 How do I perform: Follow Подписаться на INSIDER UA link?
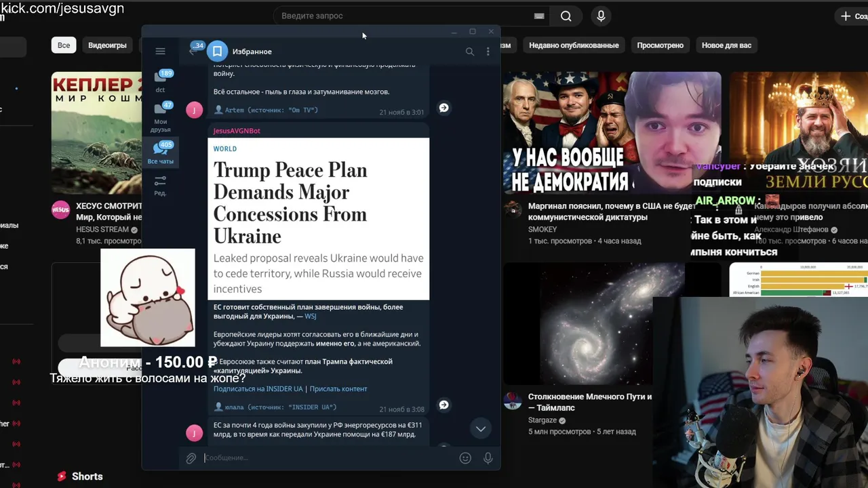(258, 389)
